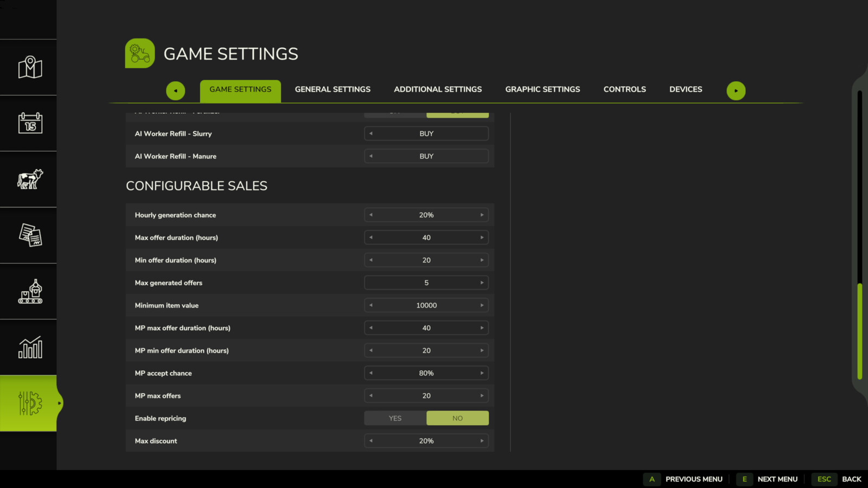Change AI Worker Refill Slurry left arrow
The width and height of the screenshot is (868, 488).
pyautogui.click(x=371, y=133)
